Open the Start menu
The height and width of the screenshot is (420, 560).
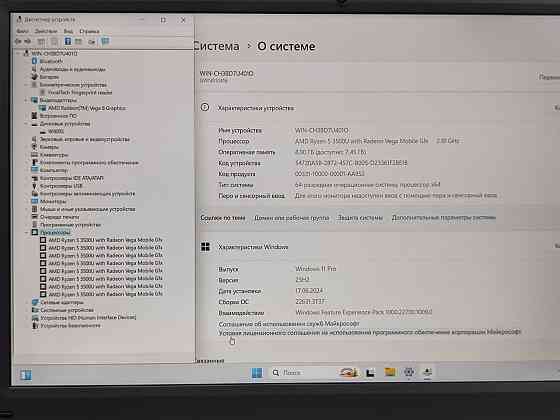click(257, 372)
